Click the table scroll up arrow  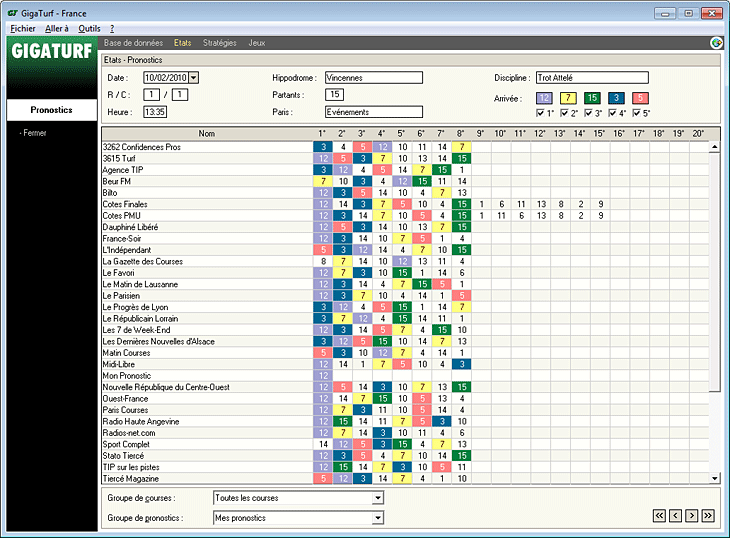(715, 147)
